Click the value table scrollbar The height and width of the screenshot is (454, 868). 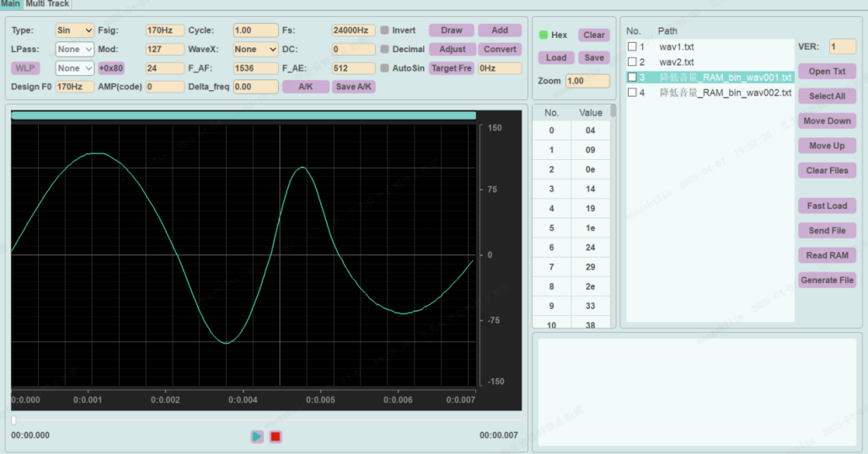click(613, 110)
